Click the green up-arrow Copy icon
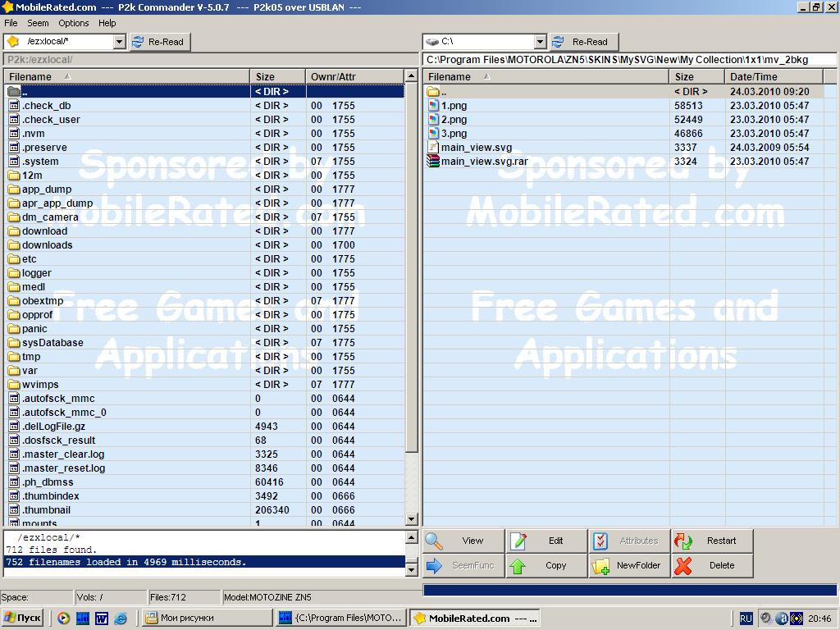The height and width of the screenshot is (630, 840). pos(518,566)
